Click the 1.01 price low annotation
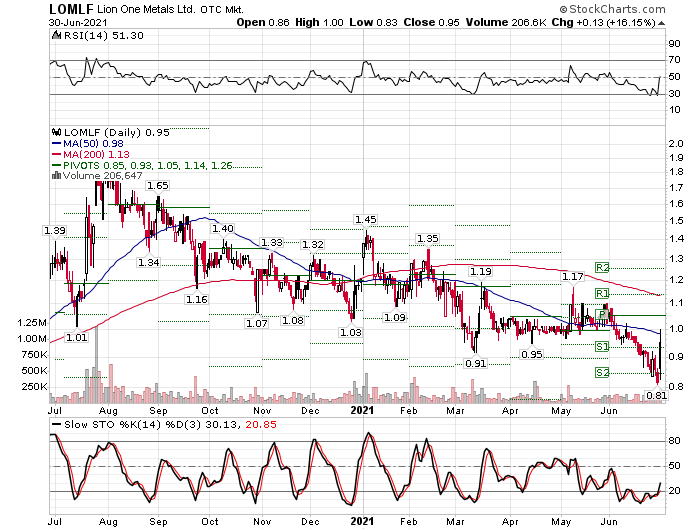The image size is (700, 530). pyautogui.click(x=76, y=338)
